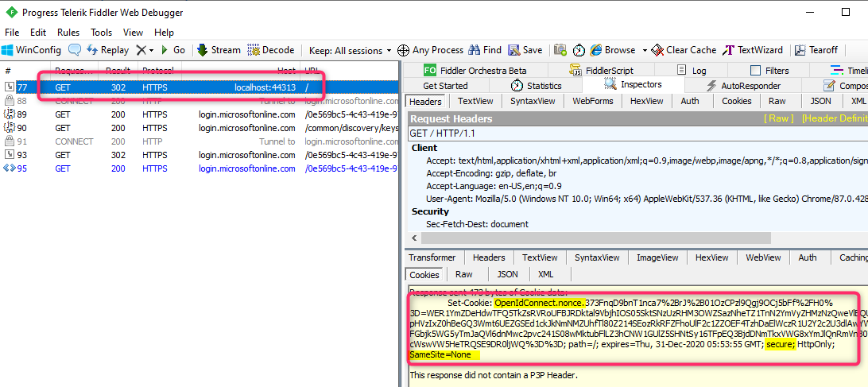The height and width of the screenshot is (387, 868).
Task: Select response Cookies tab
Action: click(424, 275)
